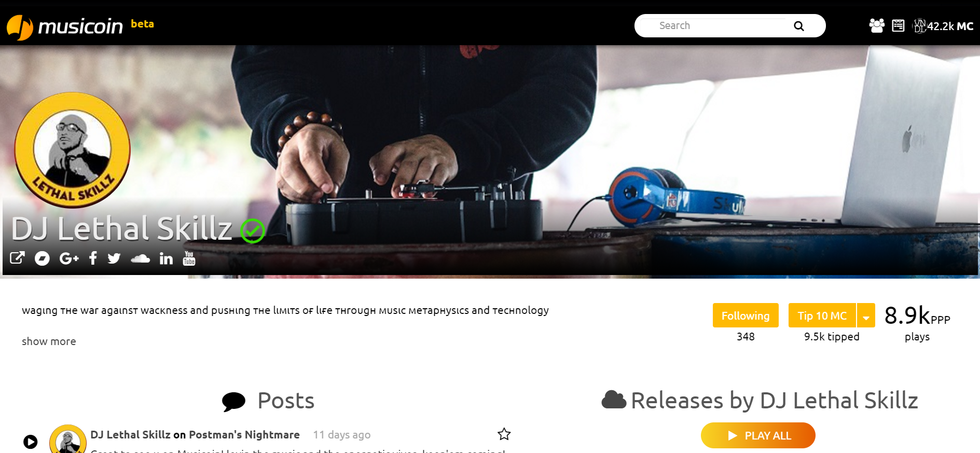This screenshot has height=453, width=980.
Task: Expand the bio with show more
Action: tap(49, 341)
